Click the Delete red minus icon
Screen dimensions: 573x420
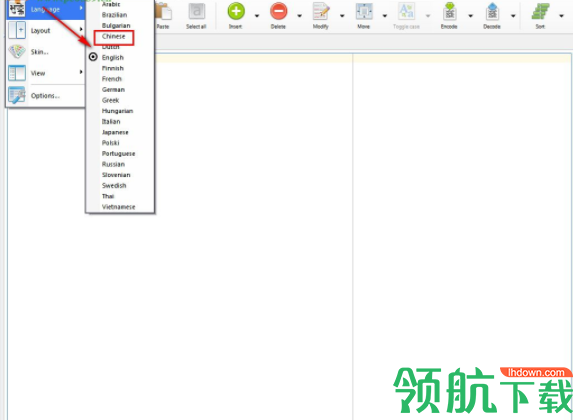pos(278,11)
